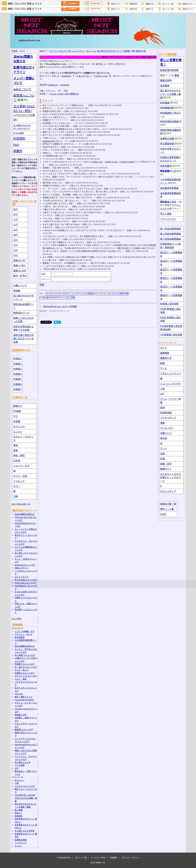The height and width of the screenshot is (868, 196).
Task: Open 第一回追加基準議論 in the right sidebar
Action: pyautogui.click(x=170, y=228)
